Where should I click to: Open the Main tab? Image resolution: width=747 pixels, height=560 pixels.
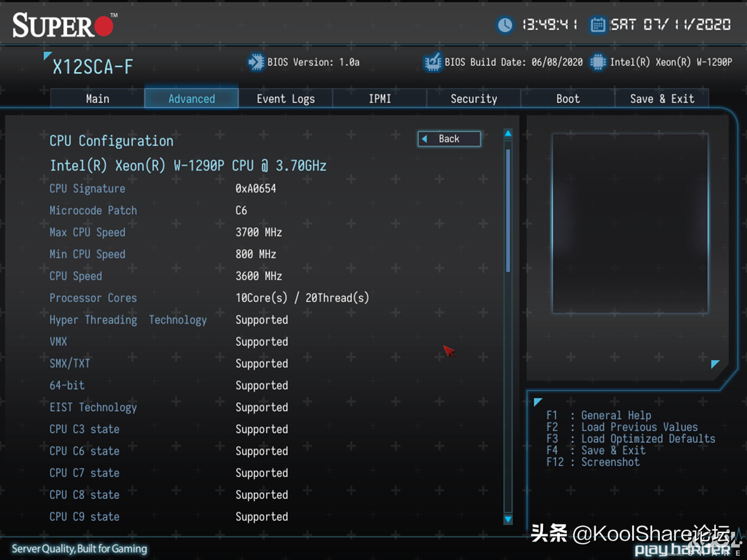pyautogui.click(x=97, y=99)
